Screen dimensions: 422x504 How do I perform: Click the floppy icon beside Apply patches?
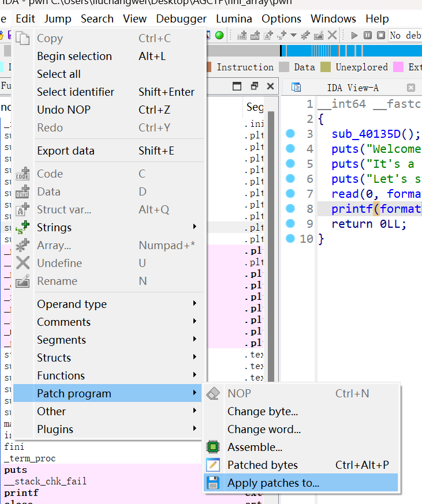(214, 483)
